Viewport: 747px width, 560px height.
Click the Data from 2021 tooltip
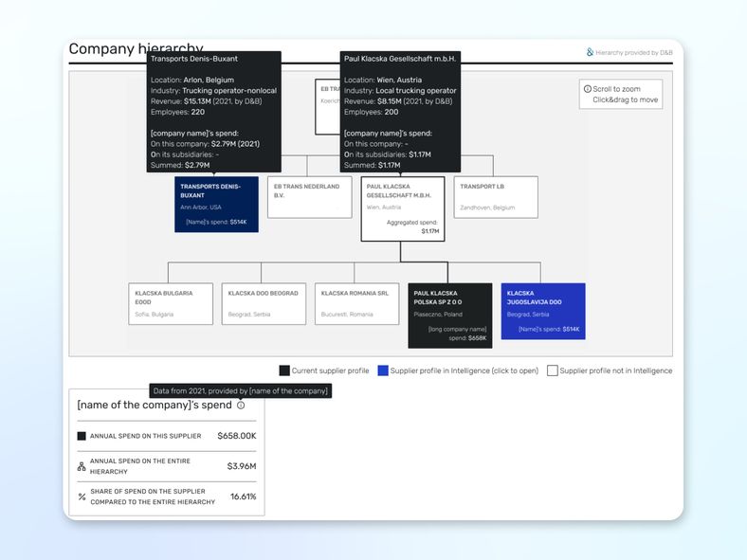click(241, 391)
